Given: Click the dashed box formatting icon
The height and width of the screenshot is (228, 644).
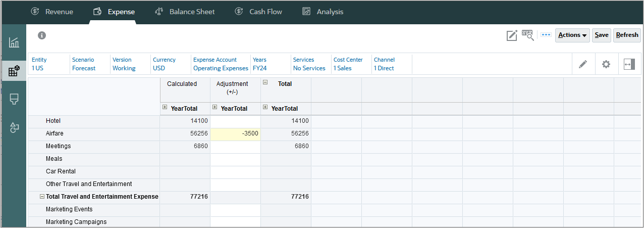Looking at the screenshot, I should [546, 35].
